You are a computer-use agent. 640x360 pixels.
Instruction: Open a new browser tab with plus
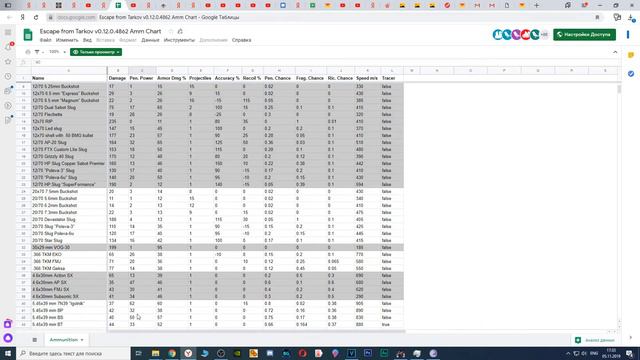click(x=537, y=5)
